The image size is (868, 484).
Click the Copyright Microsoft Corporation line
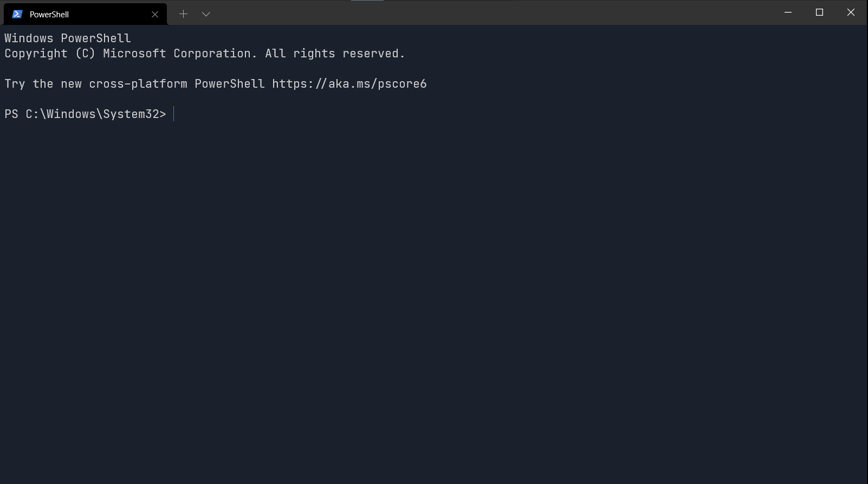coord(204,53)
